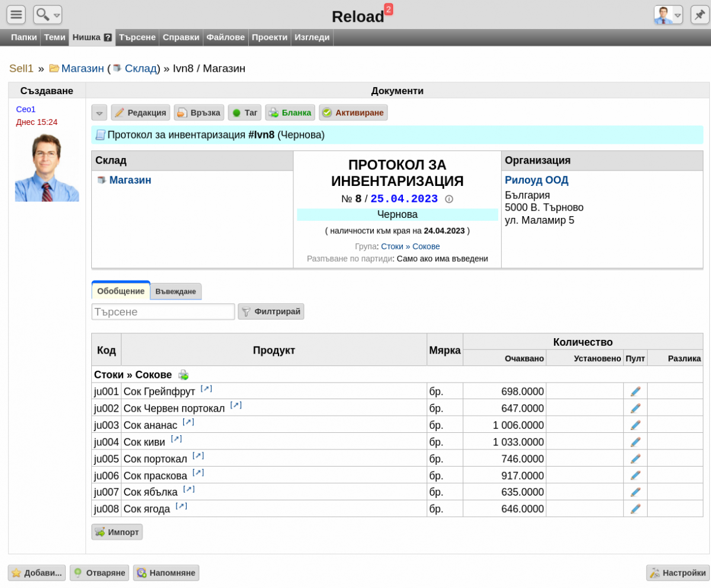This screenshot has height=588, width=711.
Task: Open the hamburger main menu
Action: pyautogui.click(x=16, y=15)
